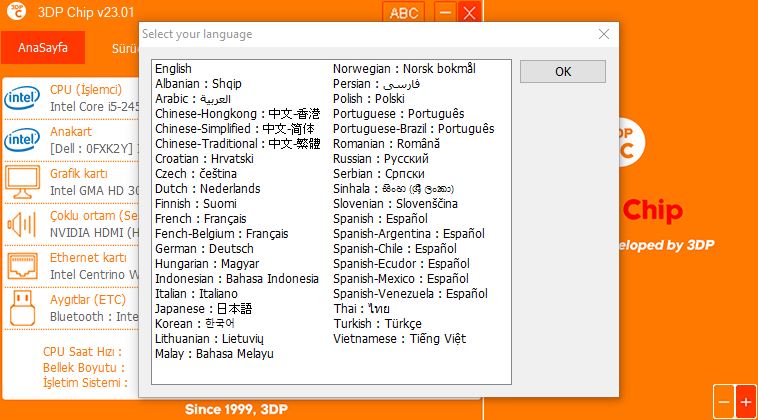Select Serbian : Српски
Screen dimensions: 758x420
379,174
